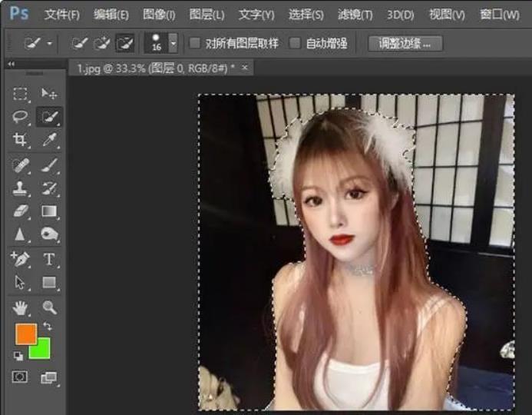Choose Add to Selection mode
The image size is (532, 415).
(102, 43)
